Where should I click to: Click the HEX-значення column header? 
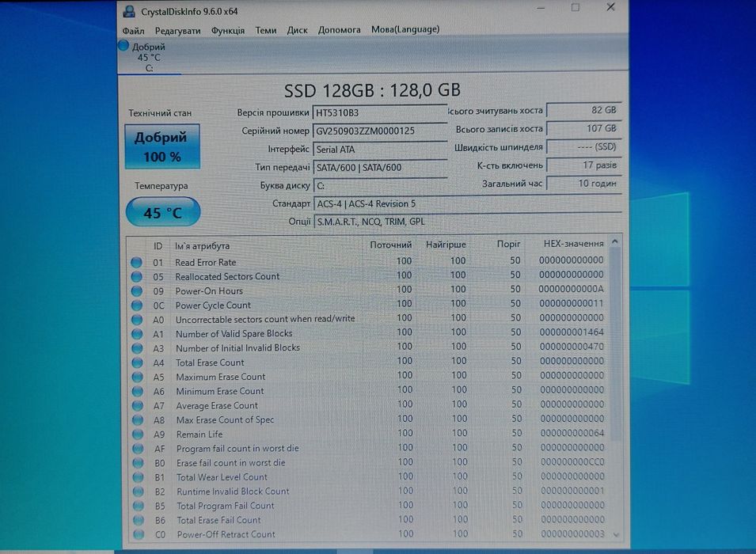click(573, 244)
